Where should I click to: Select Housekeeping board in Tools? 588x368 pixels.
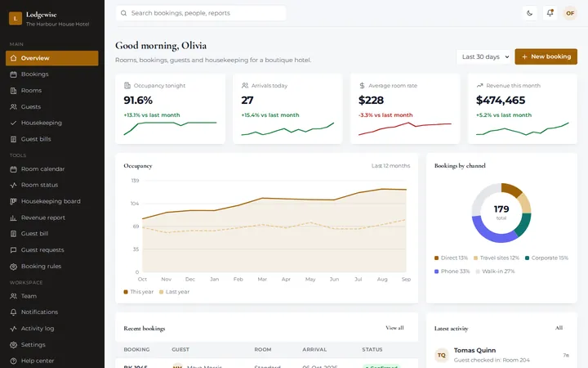tap(52, 201)
